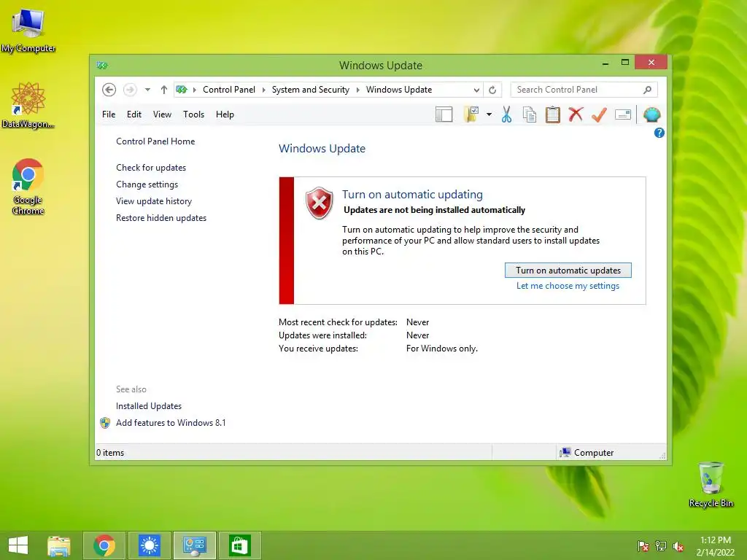Minimize the Windows Update window
The width and height of the screenshot is (747, 560).
605,63
